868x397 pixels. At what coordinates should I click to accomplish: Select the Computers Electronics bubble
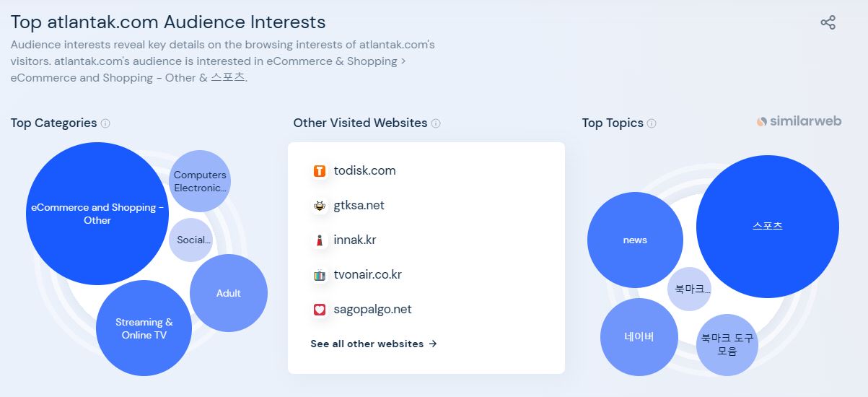tap(200, 181)
